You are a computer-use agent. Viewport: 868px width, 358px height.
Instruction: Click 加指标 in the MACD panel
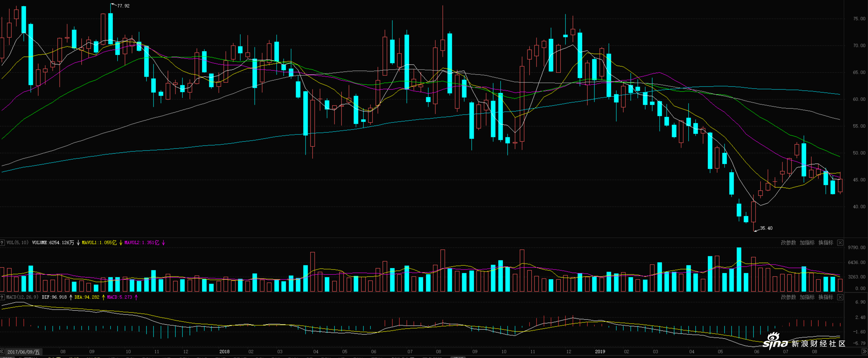[807, 297]
